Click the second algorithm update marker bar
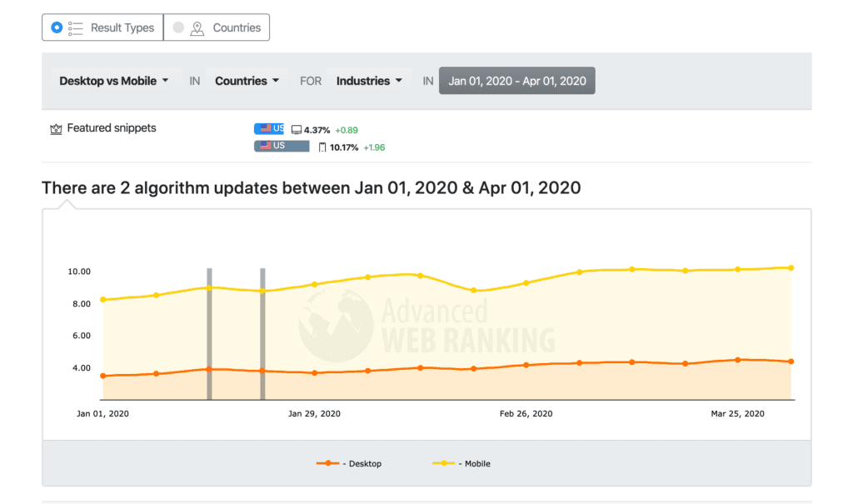 pyautogui.click(x=262, y=334)
